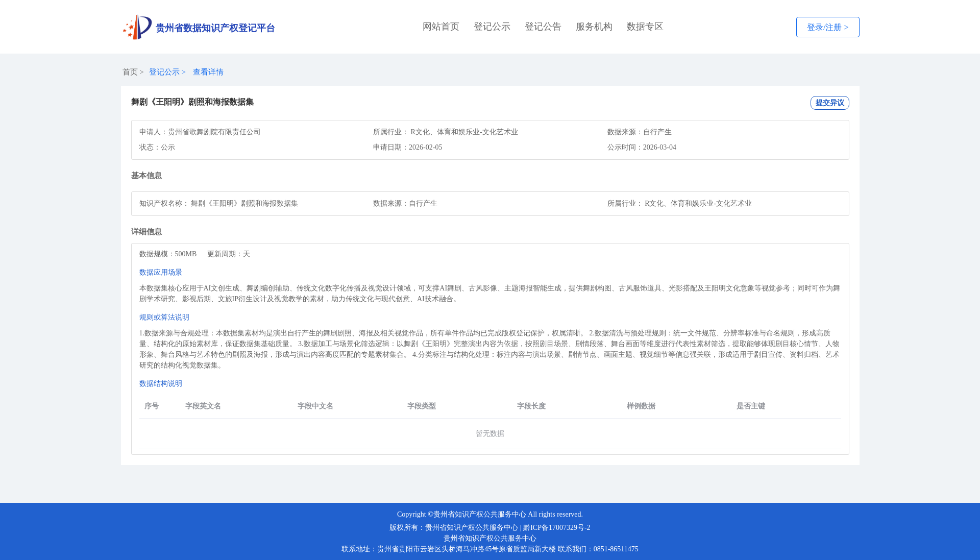Click the 字段类型 column header
The height and width of the screenshot is (560, 980).
point(422,406)
